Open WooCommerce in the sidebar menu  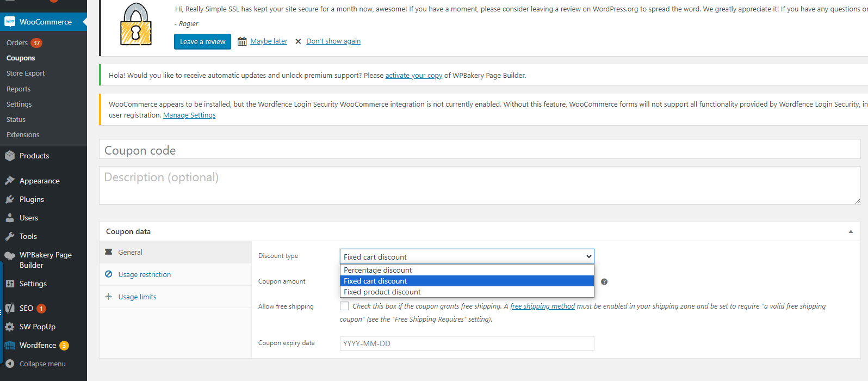[44, 22]
